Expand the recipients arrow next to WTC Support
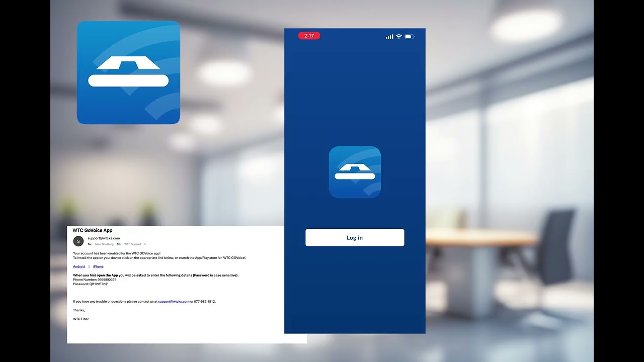 tap(145, 244)
